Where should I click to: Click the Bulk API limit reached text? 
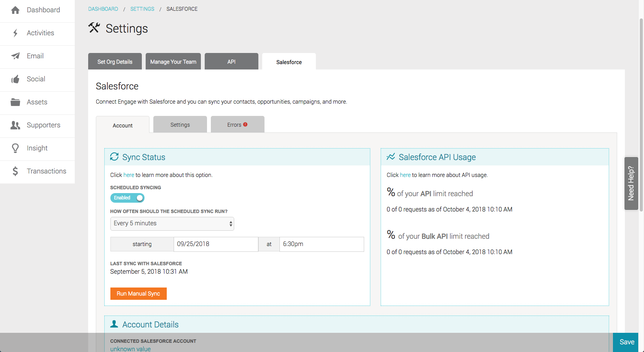click(x=438, y=235)
